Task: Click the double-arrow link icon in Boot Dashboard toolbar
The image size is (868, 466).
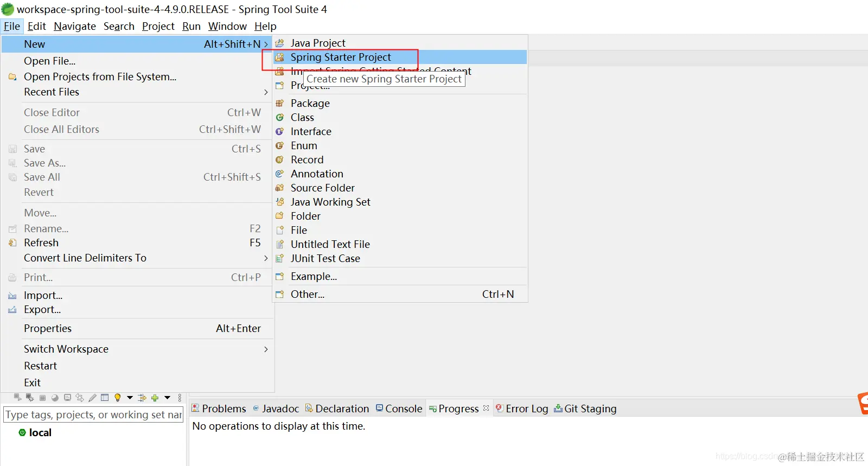Action: click(80, 398)
